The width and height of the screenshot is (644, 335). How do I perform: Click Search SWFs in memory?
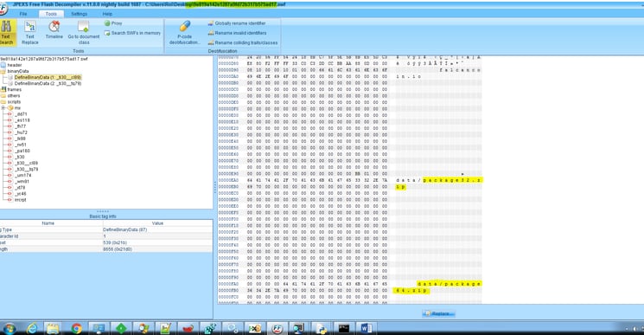[x=132, y=33]
